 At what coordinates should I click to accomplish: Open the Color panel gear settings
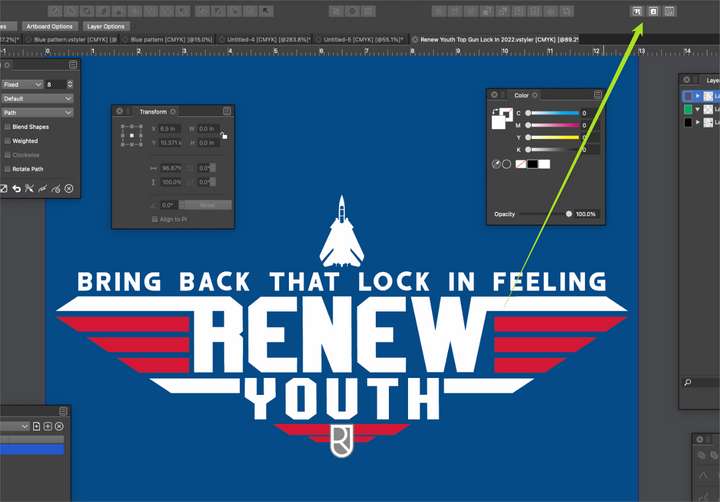pos(495,95)
